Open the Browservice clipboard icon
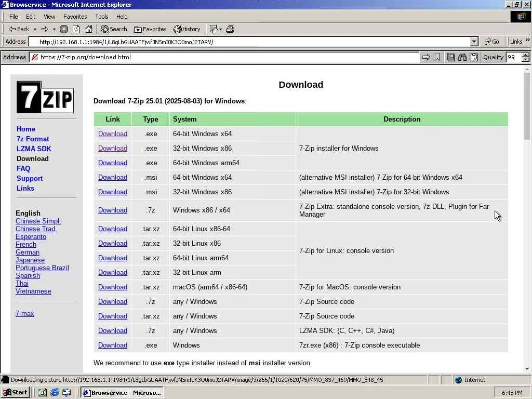This screenshot has width=532, height=399. coord(474,57)
